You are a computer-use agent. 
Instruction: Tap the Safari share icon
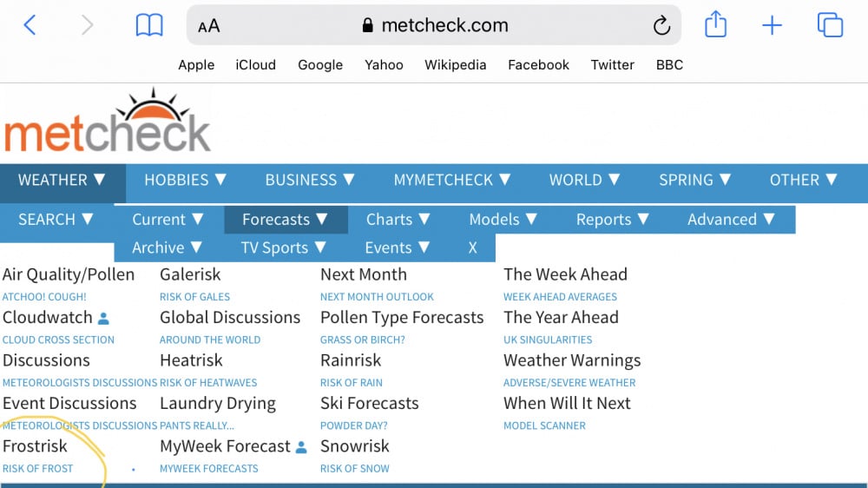[x=715, y=24]
